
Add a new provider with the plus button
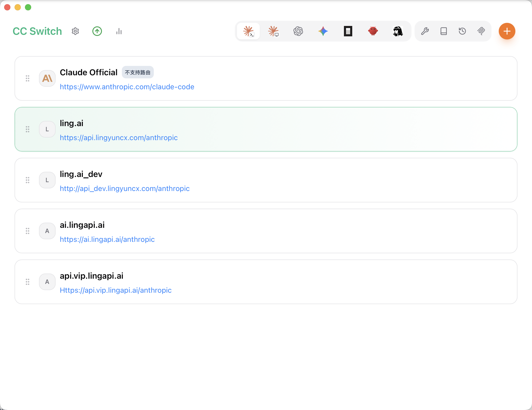tap(507, 31)
